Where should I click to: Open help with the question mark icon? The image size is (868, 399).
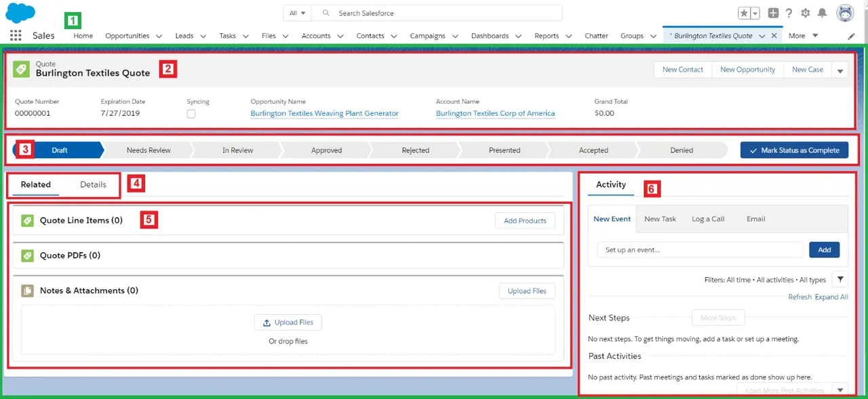pos(787,12)
